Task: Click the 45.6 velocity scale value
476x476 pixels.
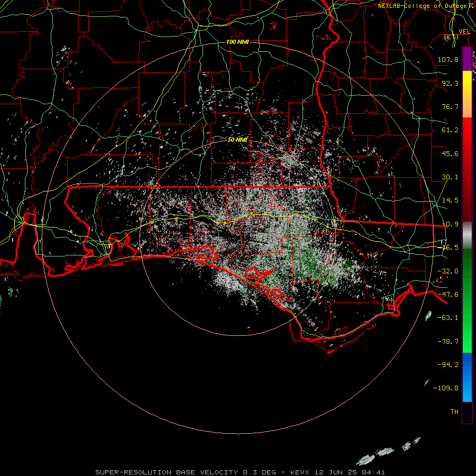Action: click(x=450, y=153)
